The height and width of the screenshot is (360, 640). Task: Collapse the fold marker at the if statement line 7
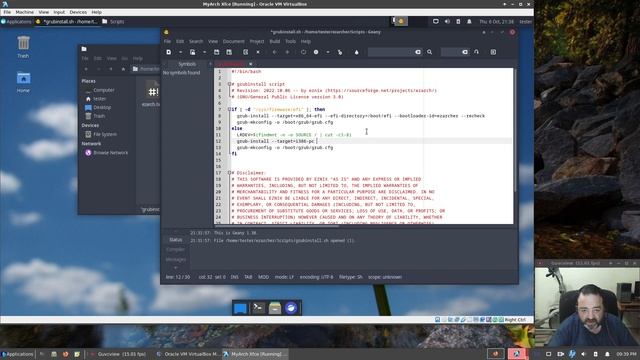229,109
